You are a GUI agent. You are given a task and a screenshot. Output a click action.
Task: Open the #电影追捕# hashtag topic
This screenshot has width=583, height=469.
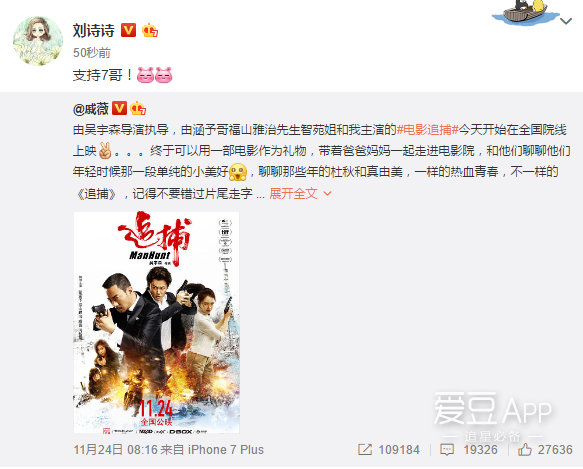click(428, 129)
